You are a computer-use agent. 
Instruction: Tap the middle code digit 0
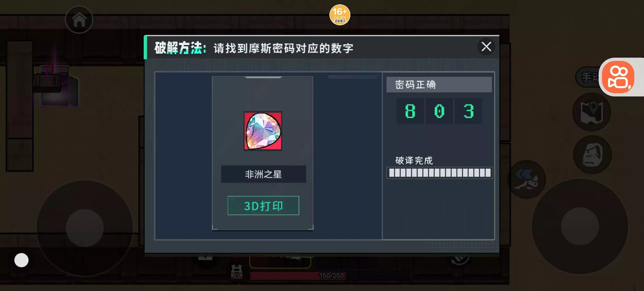click(439, 111)
